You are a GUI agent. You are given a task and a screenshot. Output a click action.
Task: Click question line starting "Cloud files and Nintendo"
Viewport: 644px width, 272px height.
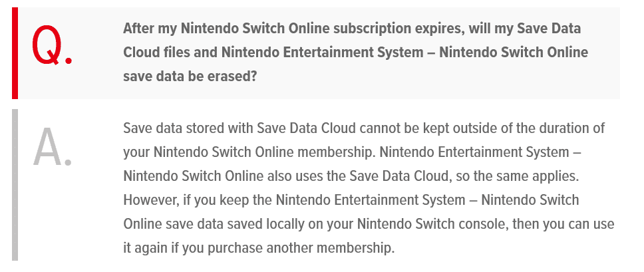pos(355,53)
